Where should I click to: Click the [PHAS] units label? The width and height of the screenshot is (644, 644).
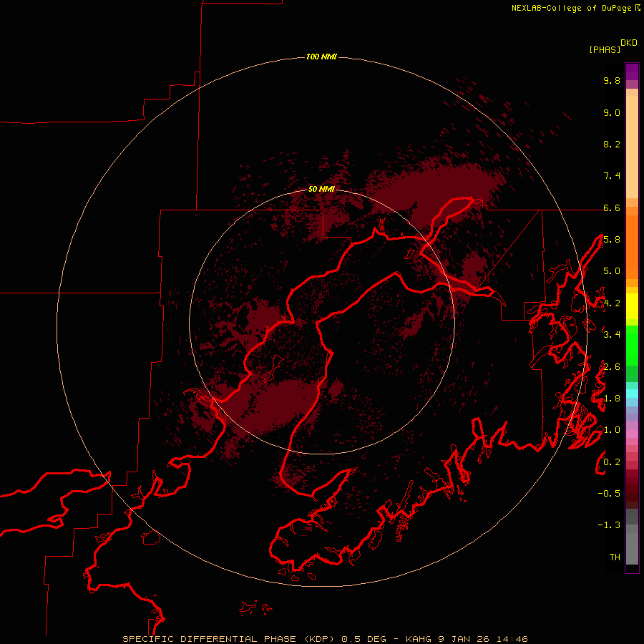605,49
